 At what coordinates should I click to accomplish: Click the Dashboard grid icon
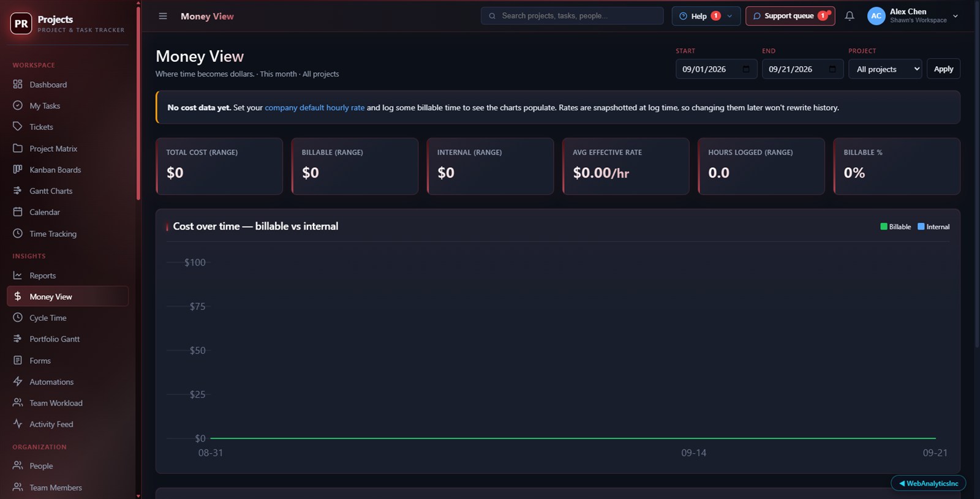tap(18, 84)
